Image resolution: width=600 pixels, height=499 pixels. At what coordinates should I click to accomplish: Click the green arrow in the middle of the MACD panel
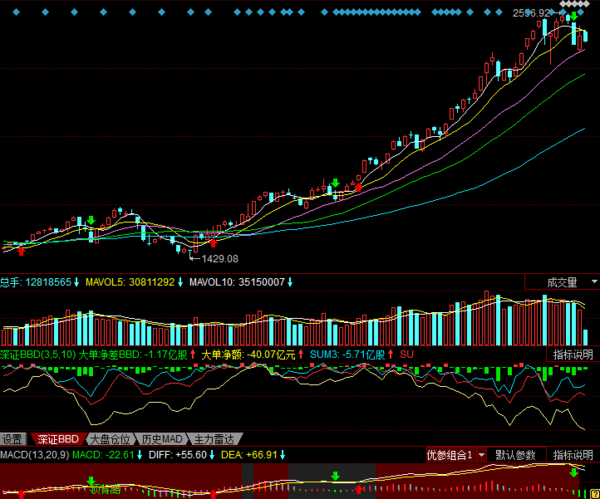[336, 477]
